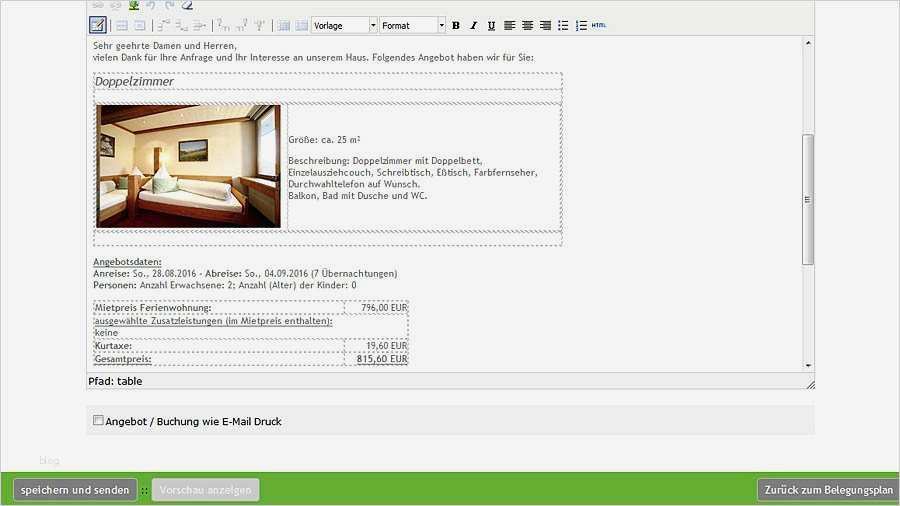Click the 815,60 EUR total value

pyautogui.click(x=382, y=359)
